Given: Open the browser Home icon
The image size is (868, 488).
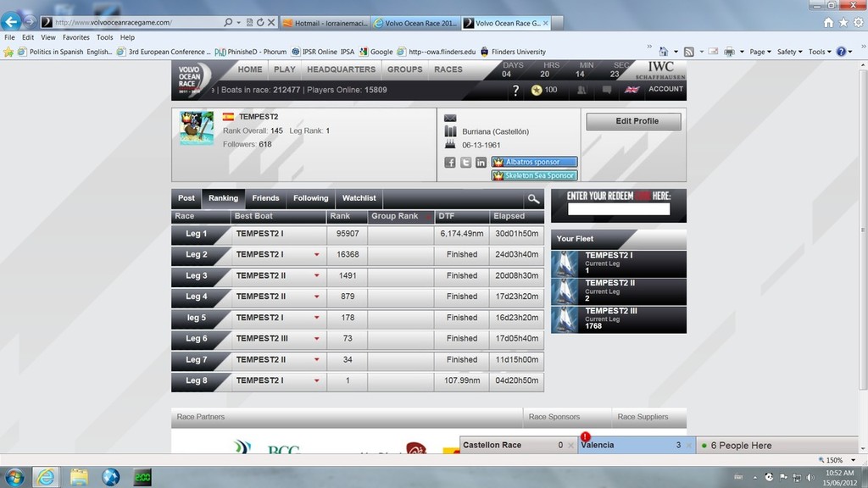Looking at the screenshot, I should (828, 23).
